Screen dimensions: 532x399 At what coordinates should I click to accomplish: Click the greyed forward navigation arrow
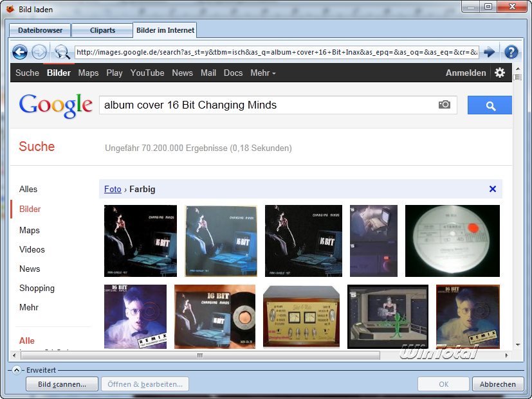pos(39,52)
